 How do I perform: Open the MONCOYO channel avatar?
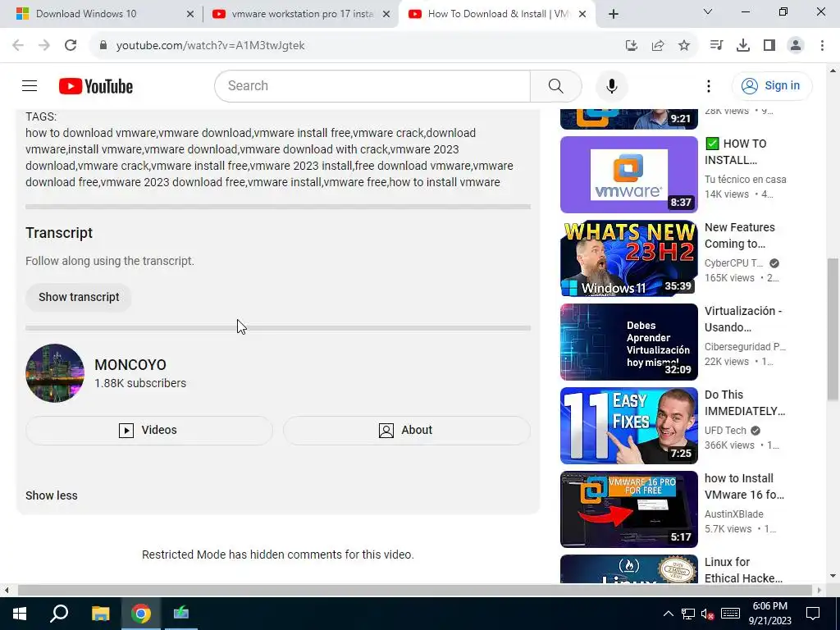coord(55,373)
